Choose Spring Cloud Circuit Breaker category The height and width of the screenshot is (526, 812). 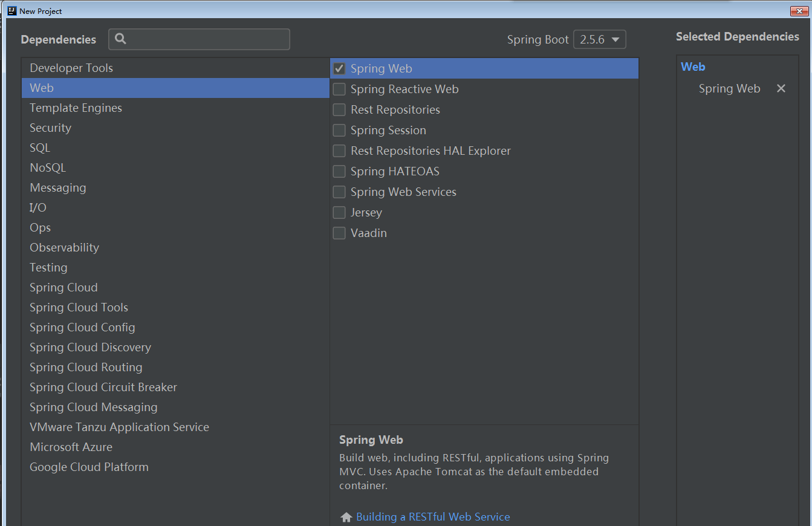(175, 387)
